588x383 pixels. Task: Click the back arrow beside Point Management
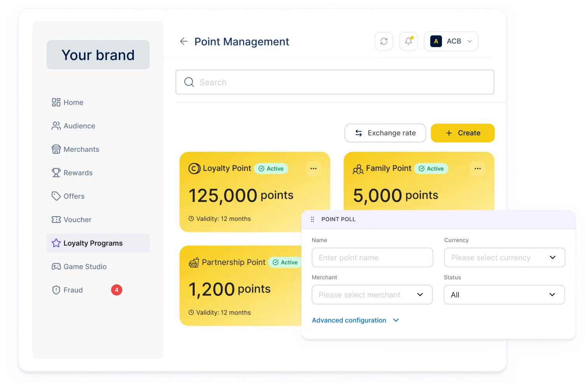coord(184,41)
